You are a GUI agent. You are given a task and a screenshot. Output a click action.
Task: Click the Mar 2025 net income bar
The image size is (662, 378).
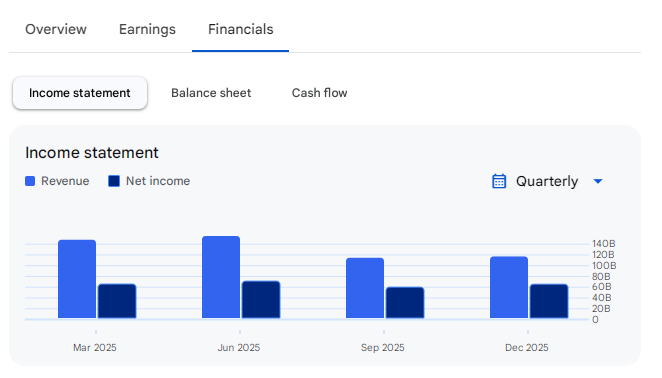pyautogui.click(x=117, y=301)
